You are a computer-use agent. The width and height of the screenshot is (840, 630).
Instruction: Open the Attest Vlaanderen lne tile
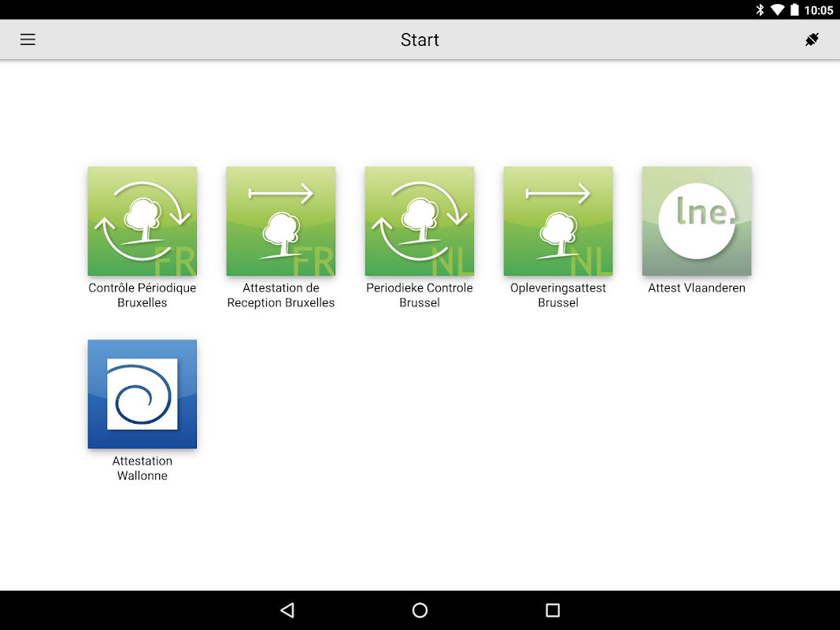pyautogui.click(x=697, y=220)
